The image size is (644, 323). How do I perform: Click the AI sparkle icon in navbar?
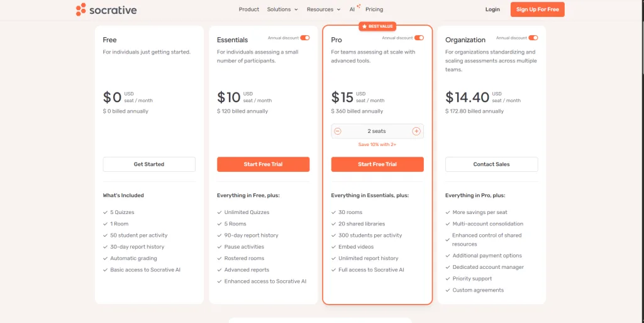[x=358, y=6]
